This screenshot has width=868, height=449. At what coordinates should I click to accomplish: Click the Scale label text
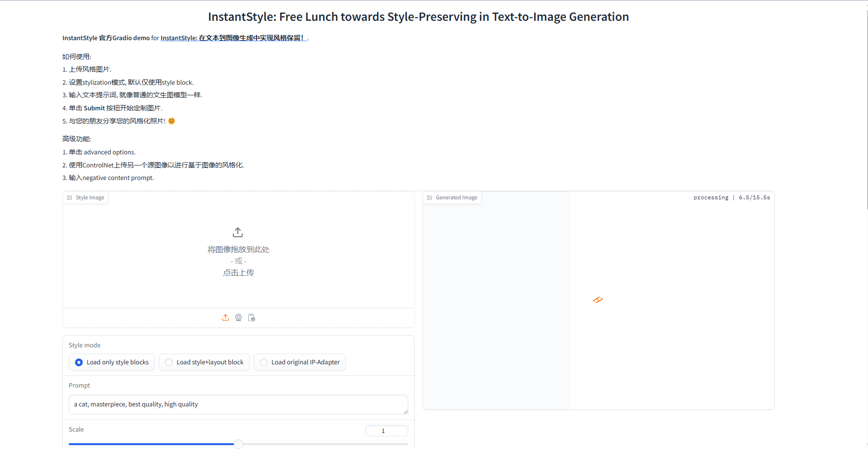pyautogui.click(x=76, y=429)
